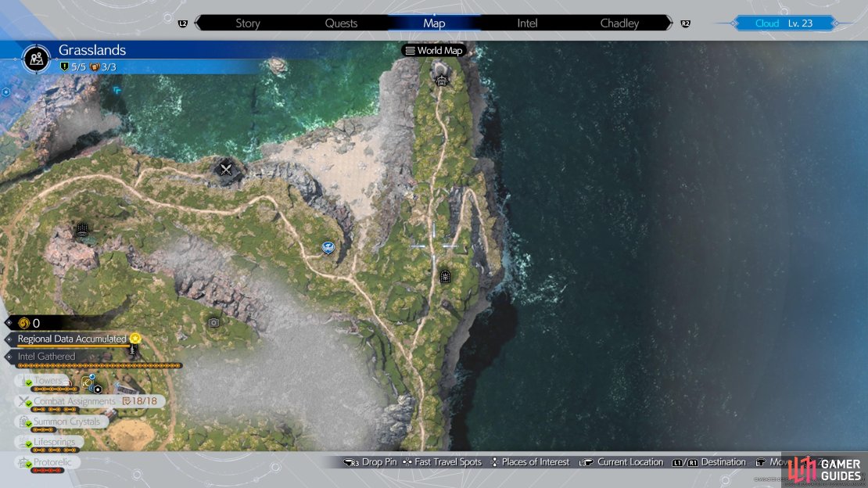Switch to the Chadley tab
This screenshot has height=488, width=868.
619,23
